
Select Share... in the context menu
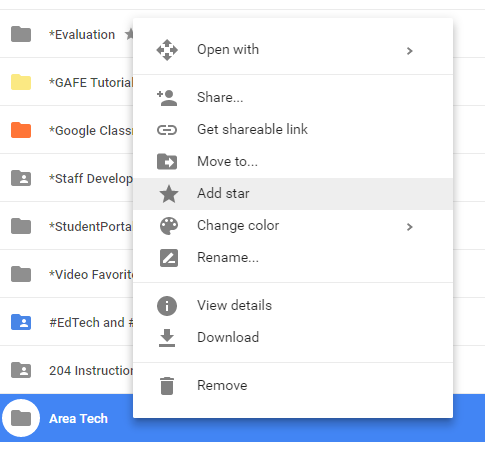pos(293,98)
